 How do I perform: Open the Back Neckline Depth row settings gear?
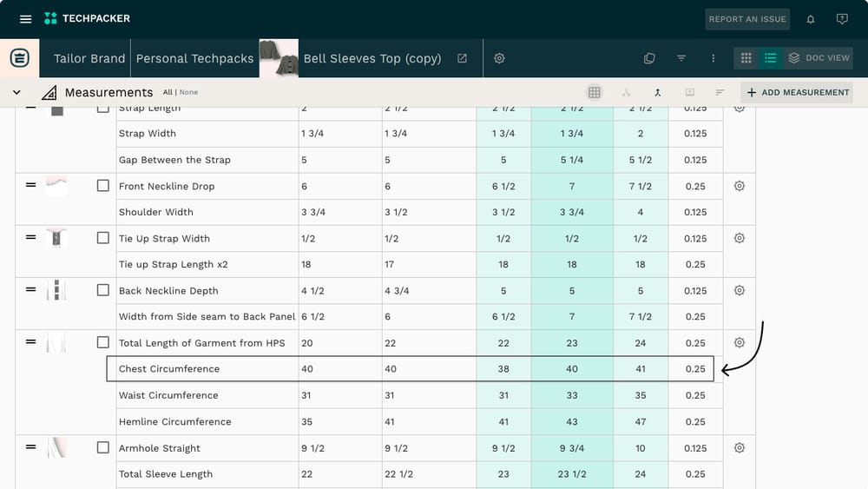[740, 290]
